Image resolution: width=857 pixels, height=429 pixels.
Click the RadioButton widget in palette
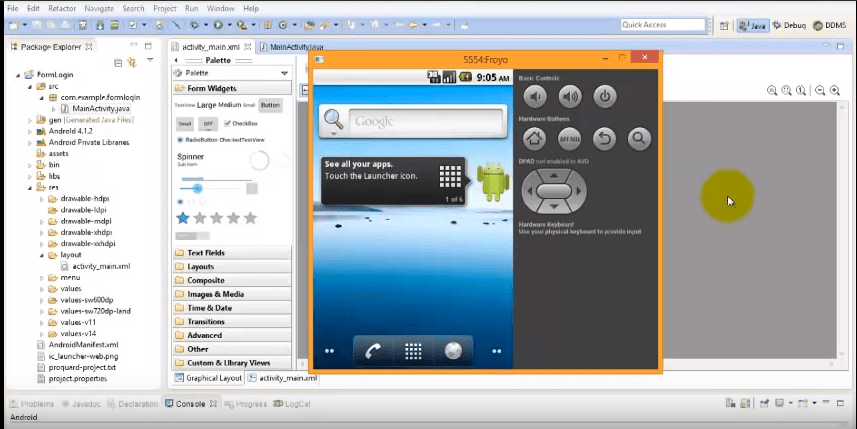click(x=198, y=140)
